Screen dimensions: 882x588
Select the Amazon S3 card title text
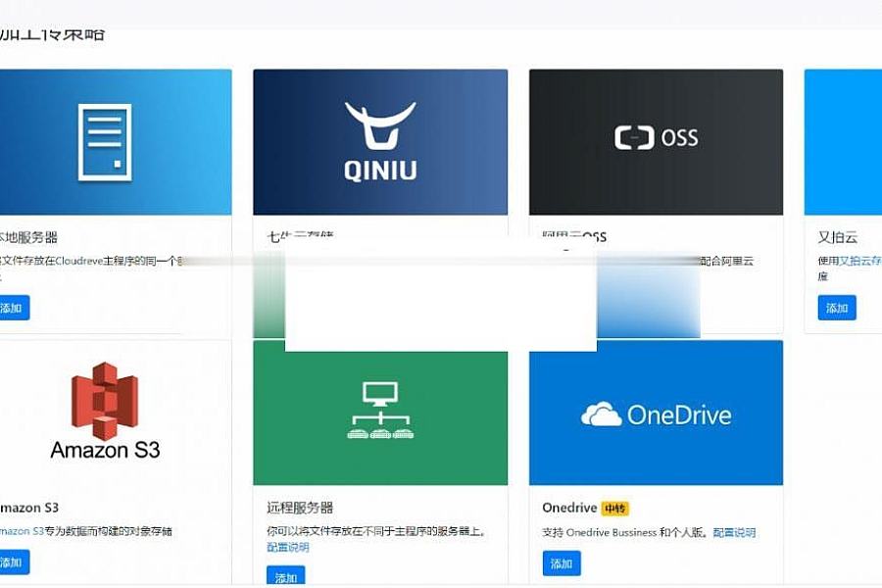[29, 508]
